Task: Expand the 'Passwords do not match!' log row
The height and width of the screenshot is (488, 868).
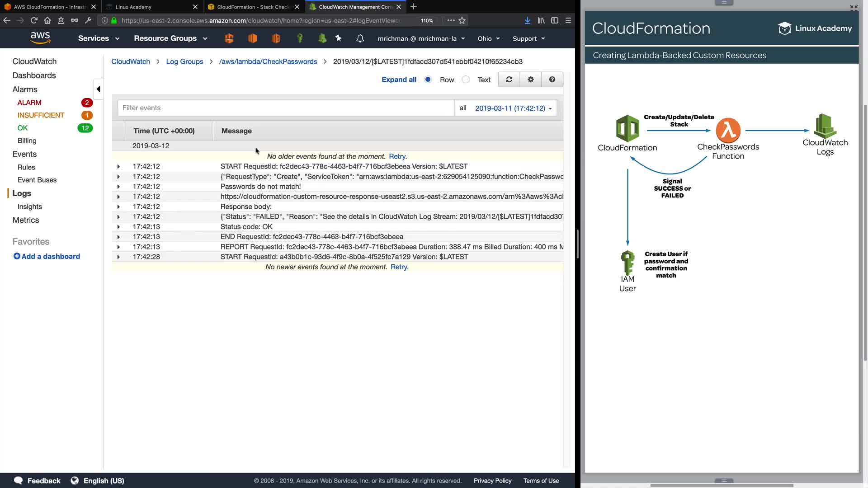Action: (x=118, y=187)
